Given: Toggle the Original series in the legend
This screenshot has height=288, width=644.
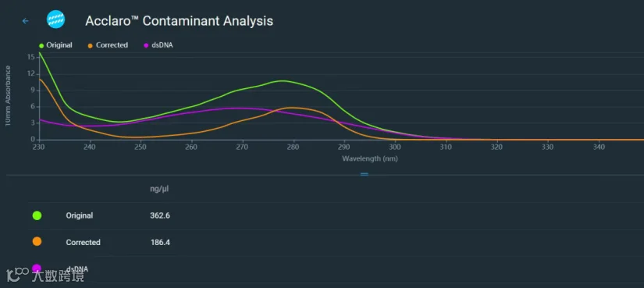Looking at the screenshot, I should coord(56,45).
